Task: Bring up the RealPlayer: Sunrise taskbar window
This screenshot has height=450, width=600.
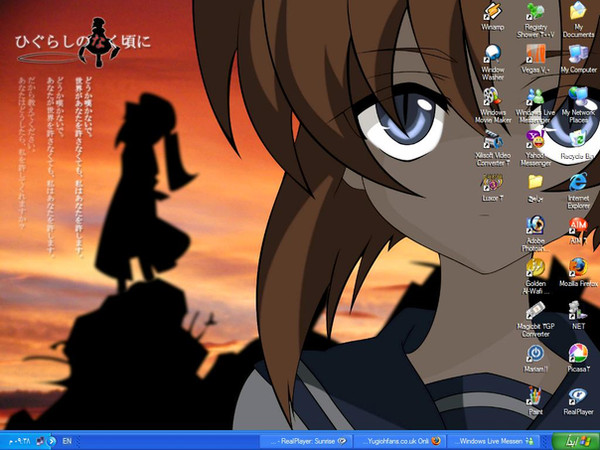Action: (307, 441)
